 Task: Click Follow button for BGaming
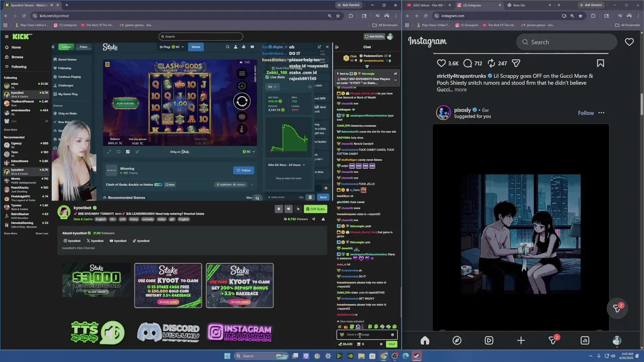[x=244, y=170]
